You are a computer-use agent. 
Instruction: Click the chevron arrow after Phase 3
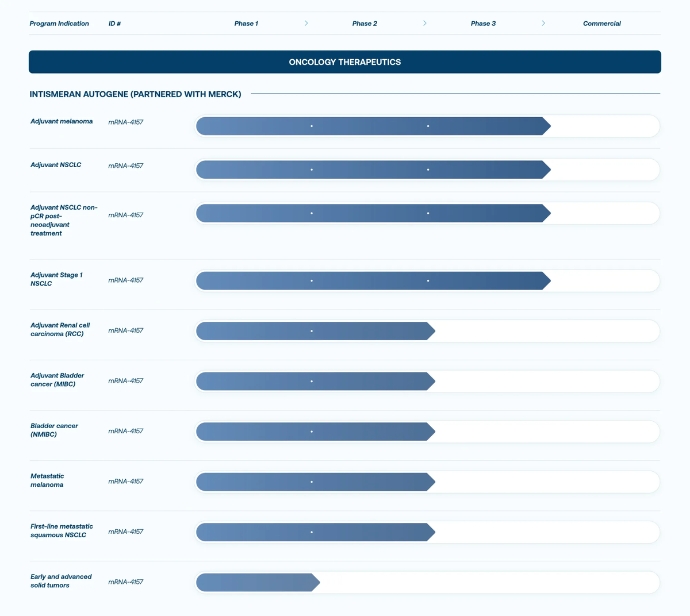pos(543,24)
